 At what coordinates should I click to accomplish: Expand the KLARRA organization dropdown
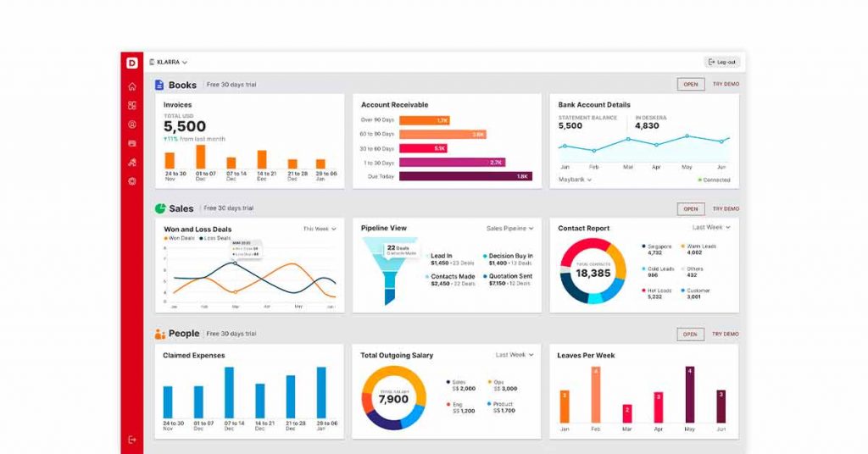pyautogui.click(x=169, y=63)
